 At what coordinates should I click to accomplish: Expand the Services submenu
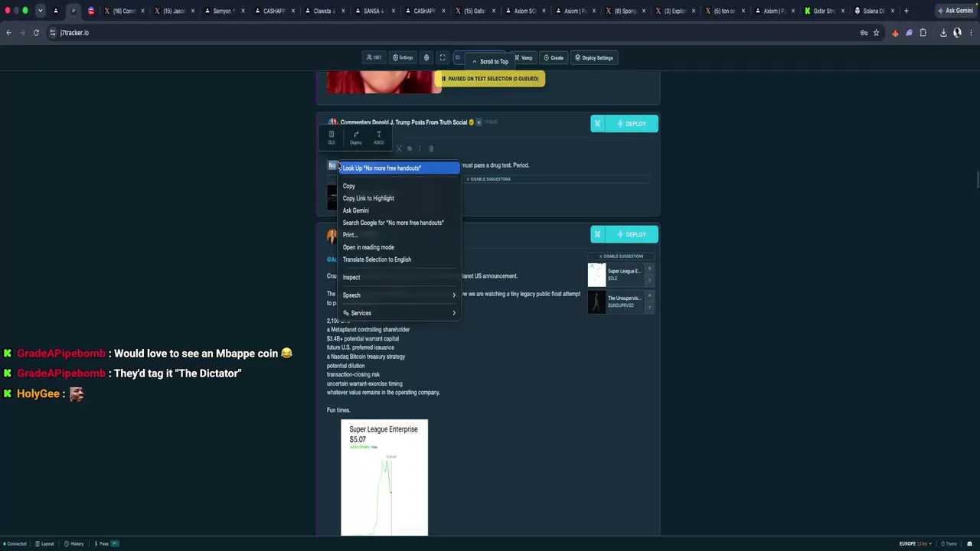click(x=399, y=313)
